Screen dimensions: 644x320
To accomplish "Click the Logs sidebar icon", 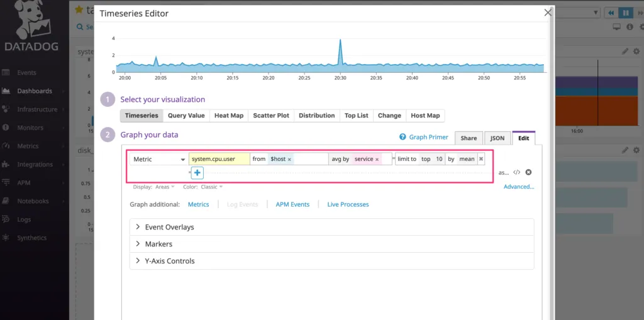I will coord(6,219).
